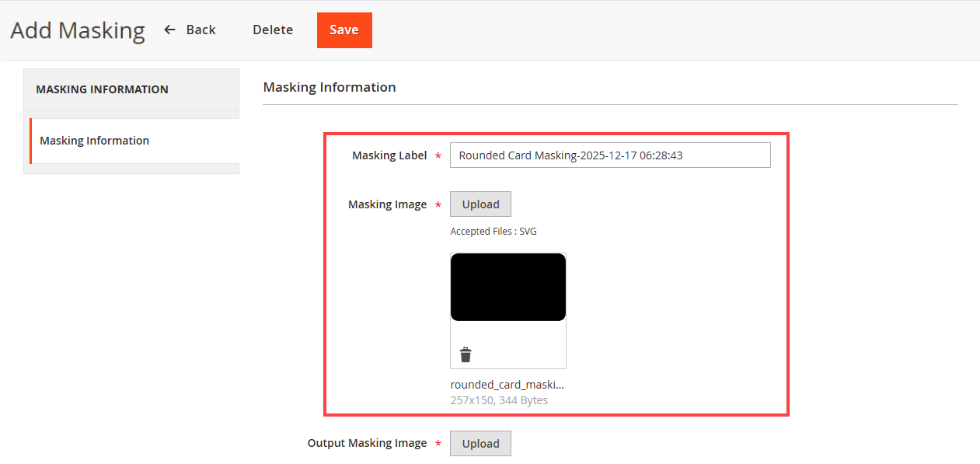Screen dimensions: 980x464
Task: Click the required asterisk beside Output Masking Image
Action: click(x=438, y=444)
